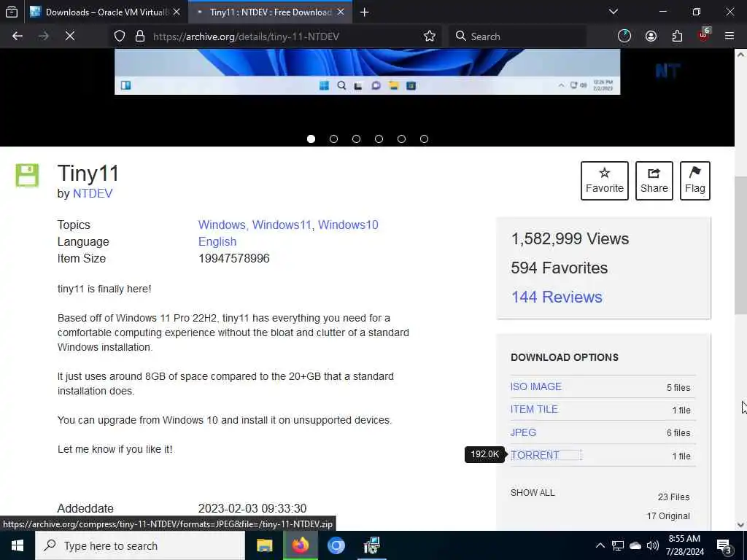Click the Windows 11 screenshot preview image
Image resolution: width=747 pixels, height=560 pixels.
pyautogui.click(x=368, y=72)
